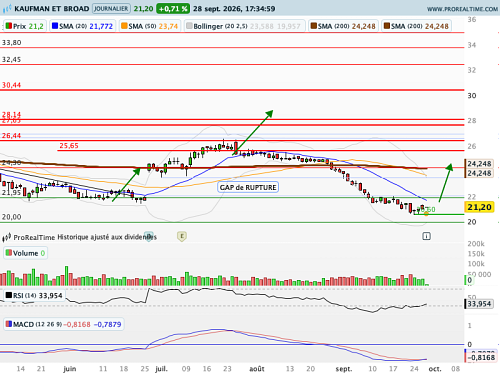Click the juil. date axis label
The width and height of the screenshot is (500, 375).
tap(161, 369)
